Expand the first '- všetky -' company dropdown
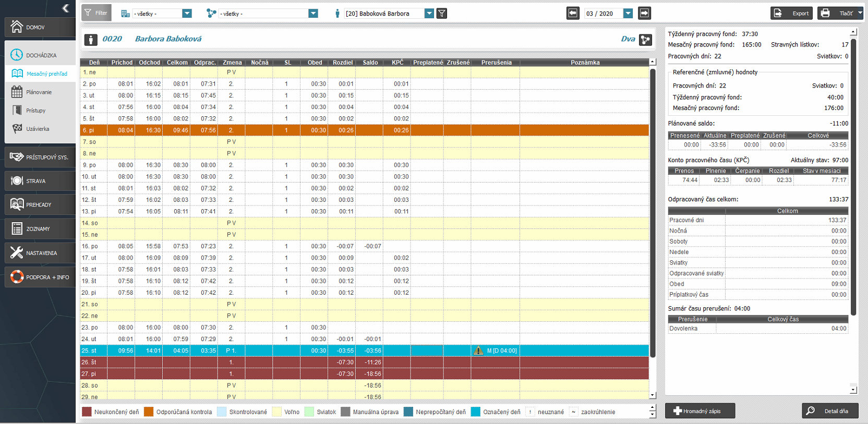Screen dimensions: 868x424 click(187, 14)
